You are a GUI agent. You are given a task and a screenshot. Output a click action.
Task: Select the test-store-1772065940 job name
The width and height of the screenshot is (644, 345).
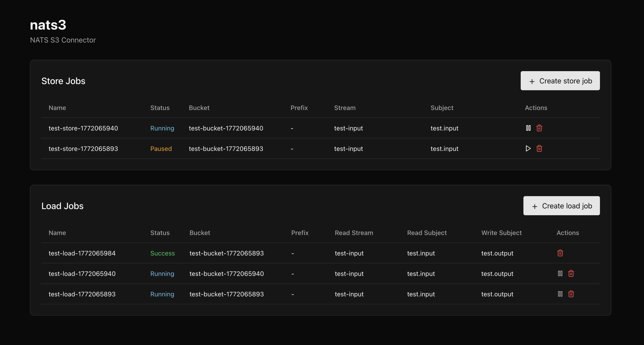tap(83, 128)
